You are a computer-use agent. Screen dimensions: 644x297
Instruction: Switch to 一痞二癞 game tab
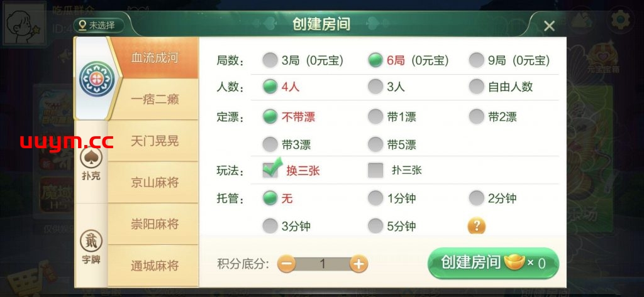click(x=154, y=99)
